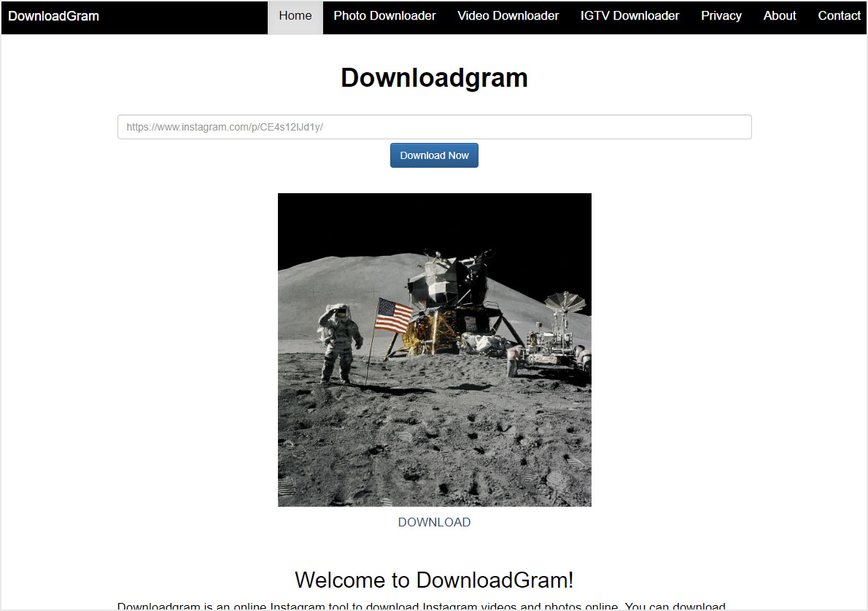Open the Video Downloader page
Viewport: 868px width, 611px height.
508,15
